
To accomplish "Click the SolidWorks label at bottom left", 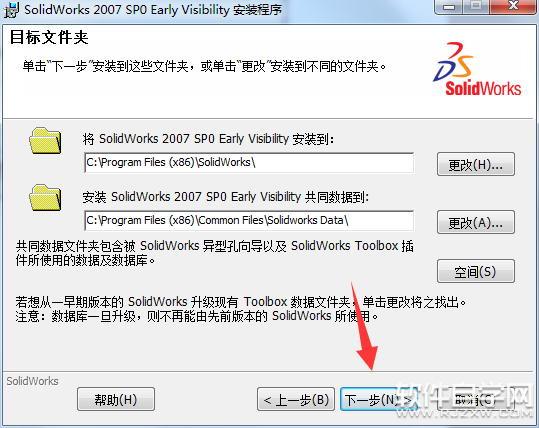I will coord(33,381).
